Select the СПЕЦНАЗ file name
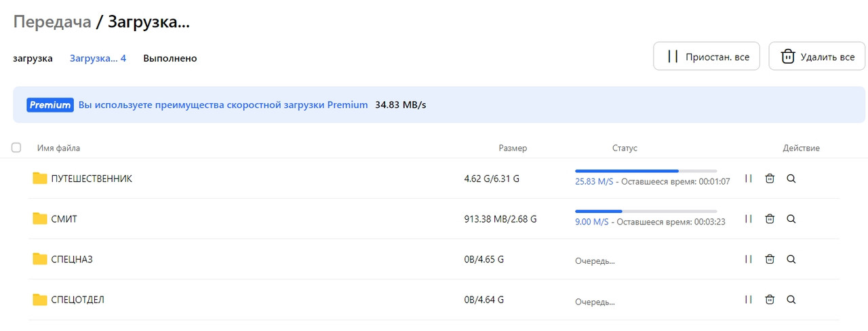The image size is (868, 331). pyautogui.click(x=72, y=259)
